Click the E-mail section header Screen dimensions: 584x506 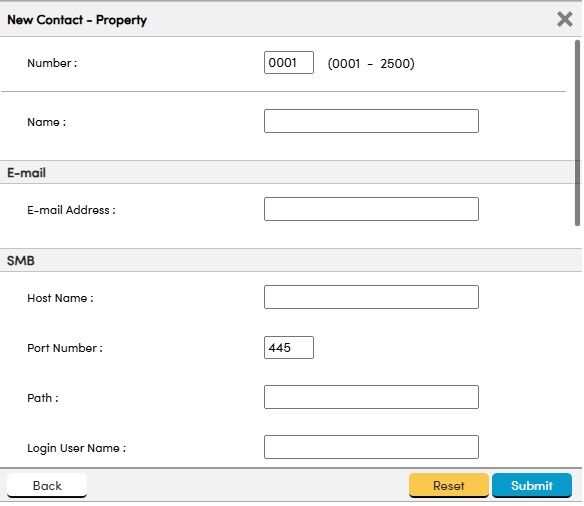(26, 173)
